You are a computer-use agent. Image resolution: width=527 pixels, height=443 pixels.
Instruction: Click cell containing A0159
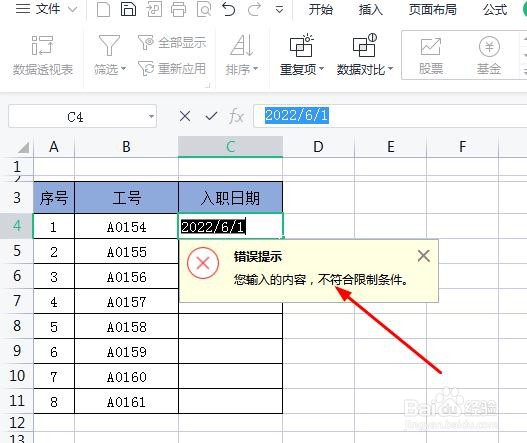click(126, 351)
